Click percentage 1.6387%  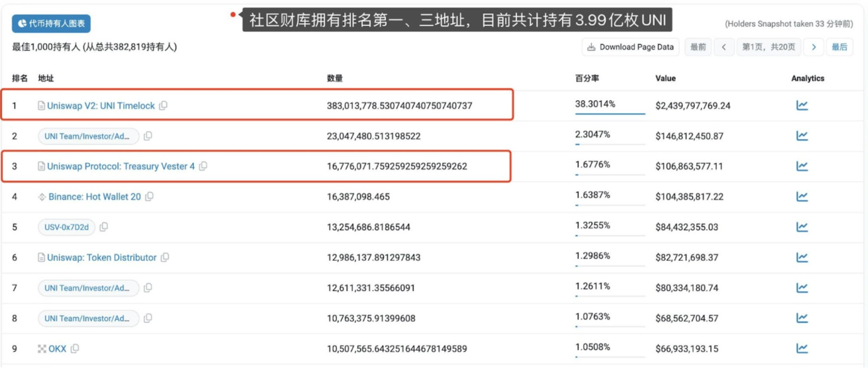593,195
